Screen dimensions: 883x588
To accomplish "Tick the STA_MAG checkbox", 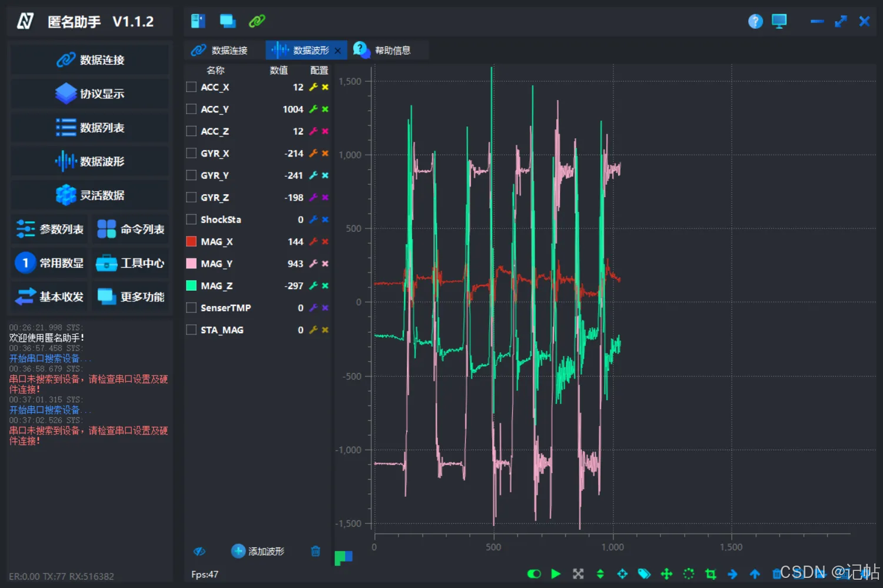I will pos(191,330).
